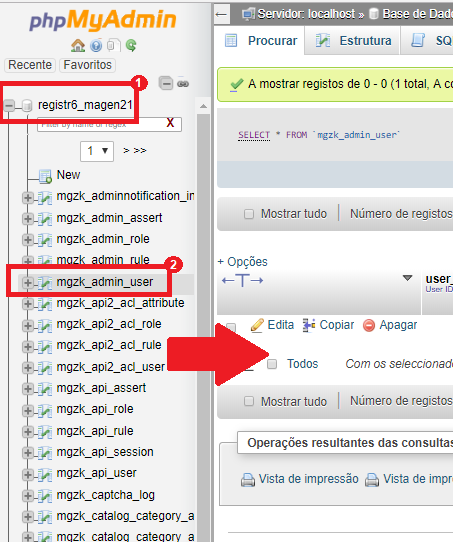453x542 pixels.
Task: Click the Edita row link
Action: tap(281, 325)
